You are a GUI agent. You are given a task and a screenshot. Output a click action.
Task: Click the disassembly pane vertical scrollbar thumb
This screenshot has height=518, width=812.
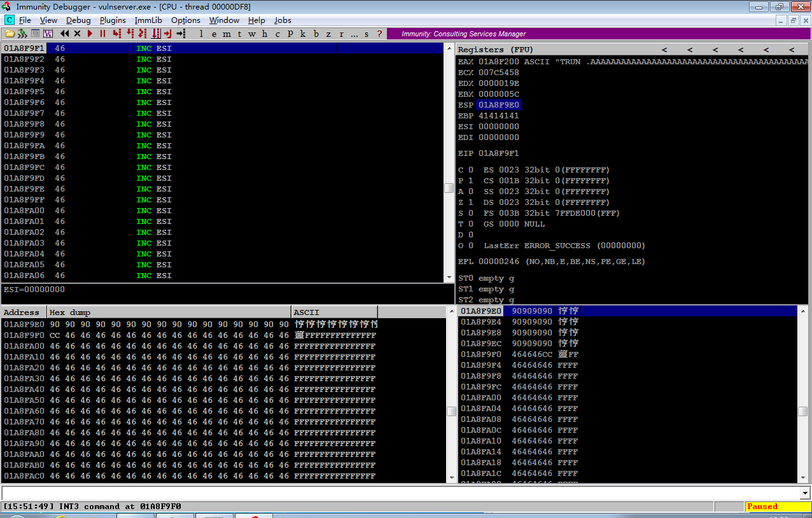[x=449, y=188]
